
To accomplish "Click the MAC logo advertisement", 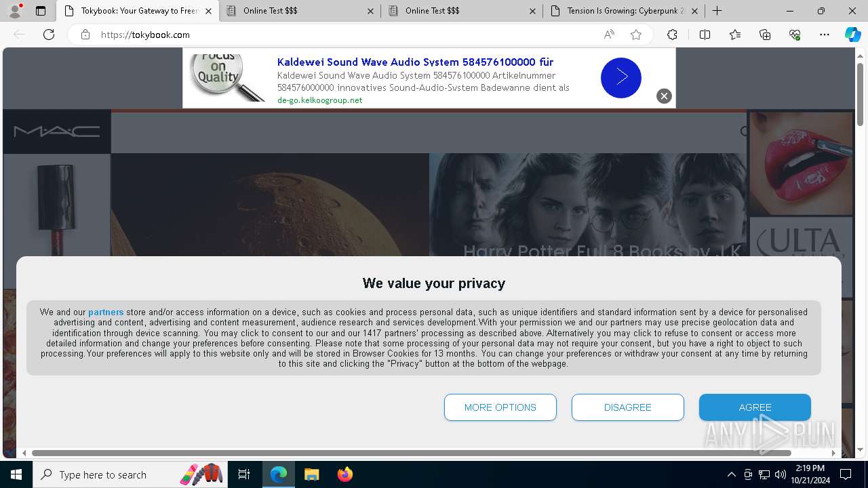I will click(57, 131).
